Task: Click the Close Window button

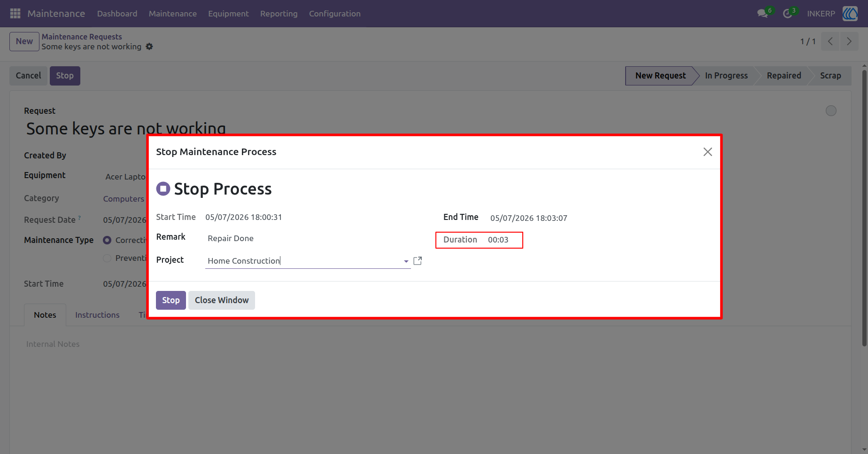Action: tap(222, 300)
